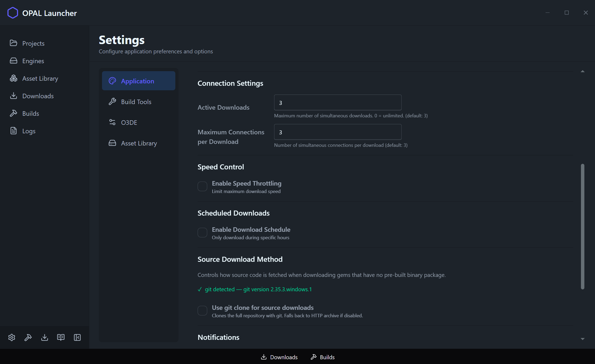
Task: Click the Asset Library cubes icon in sidebar
Action: [x=14, y=78]
